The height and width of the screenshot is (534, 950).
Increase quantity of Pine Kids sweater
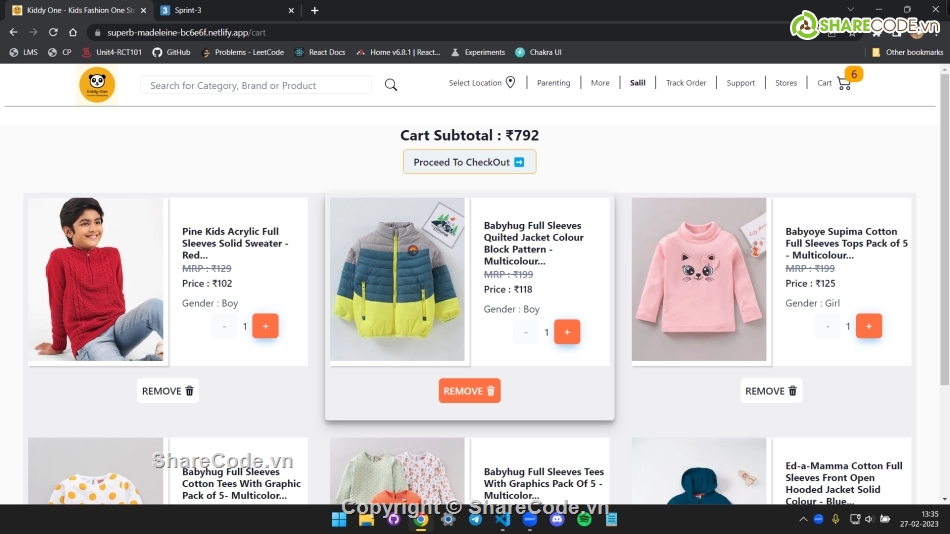[x=265, y=326]
